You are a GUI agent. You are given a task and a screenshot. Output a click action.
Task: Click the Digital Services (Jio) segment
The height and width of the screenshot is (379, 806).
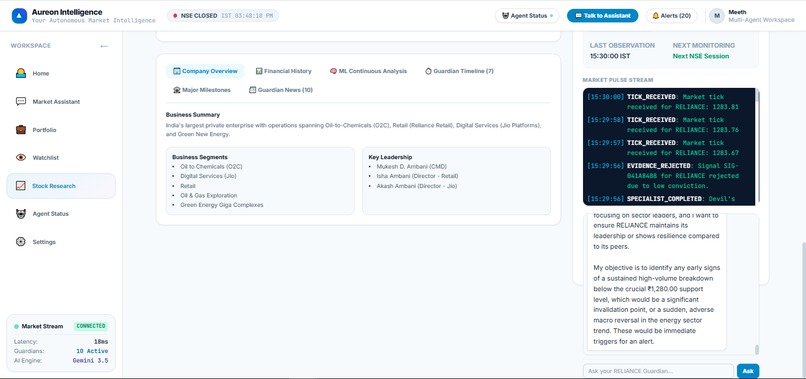(208, 176)
